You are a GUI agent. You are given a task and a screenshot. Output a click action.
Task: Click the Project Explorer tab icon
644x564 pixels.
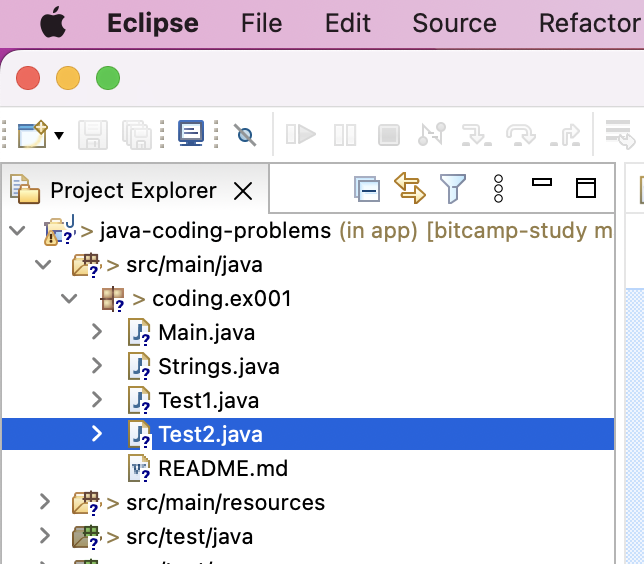coord(25,189)
